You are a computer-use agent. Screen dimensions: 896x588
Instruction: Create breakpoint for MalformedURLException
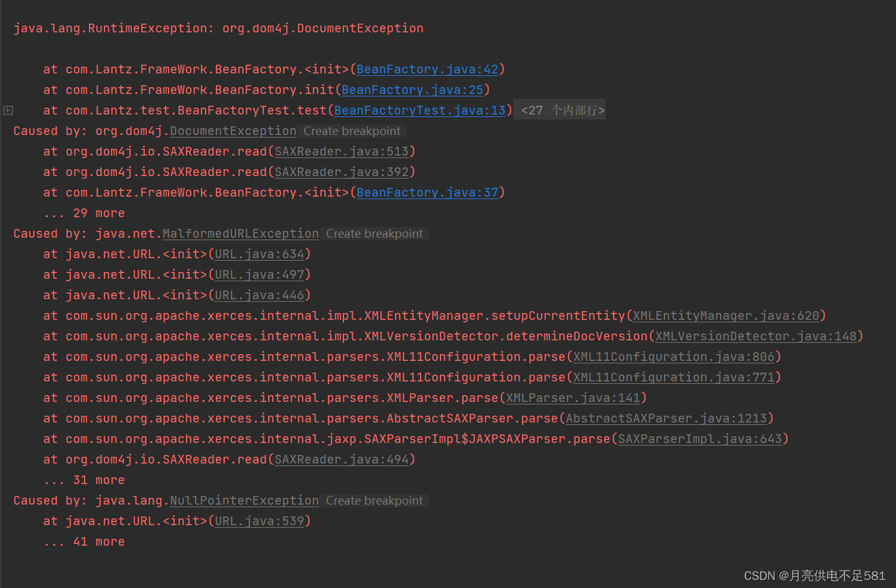click(x=375, y=234)
